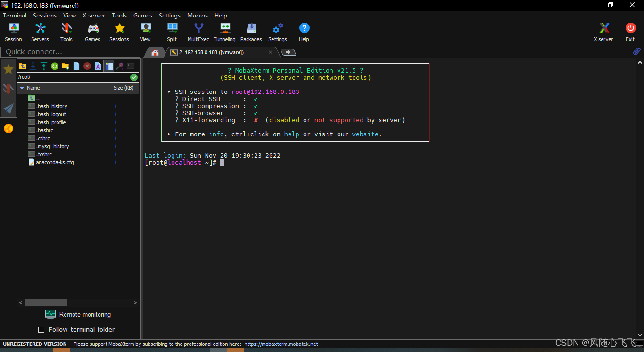Go to parent folder in SFTP toolbar
This screenshot has width=644, height=352.
[23, 66]
